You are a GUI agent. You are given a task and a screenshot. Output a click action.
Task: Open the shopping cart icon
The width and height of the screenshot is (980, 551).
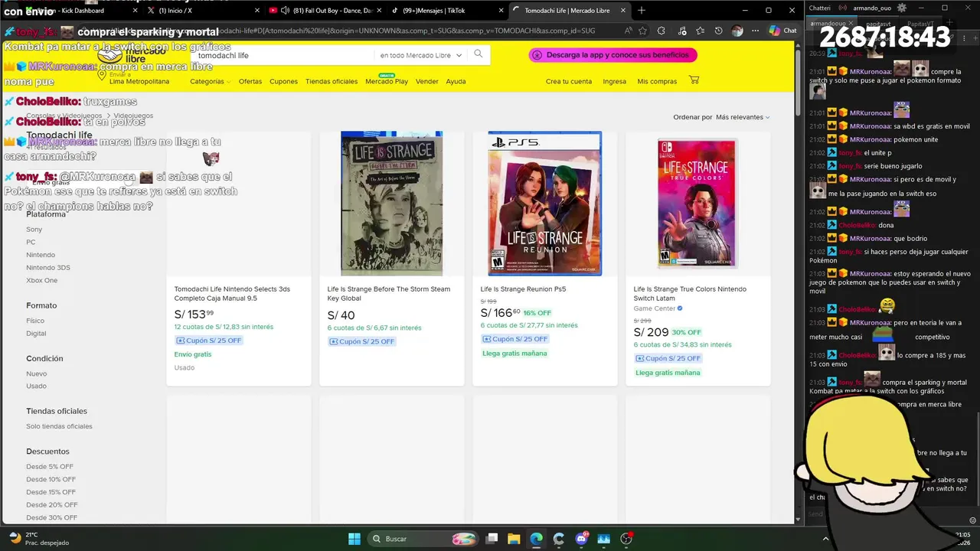tap(694, 80)
